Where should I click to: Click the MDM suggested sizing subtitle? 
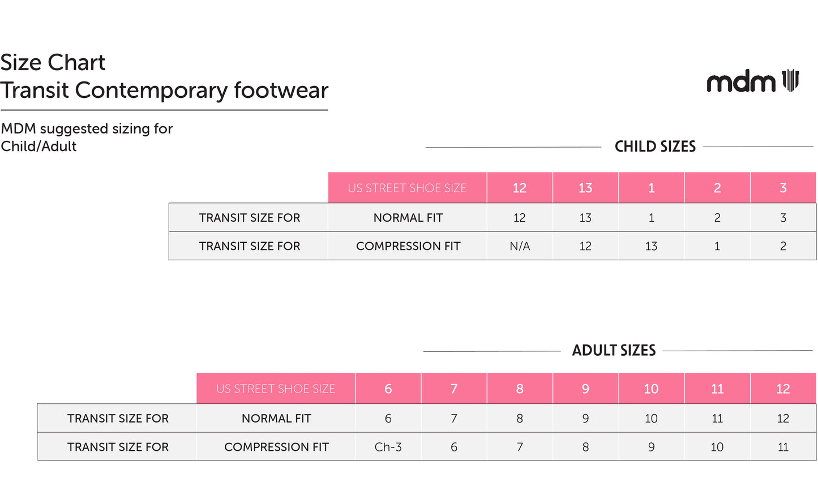87,137
